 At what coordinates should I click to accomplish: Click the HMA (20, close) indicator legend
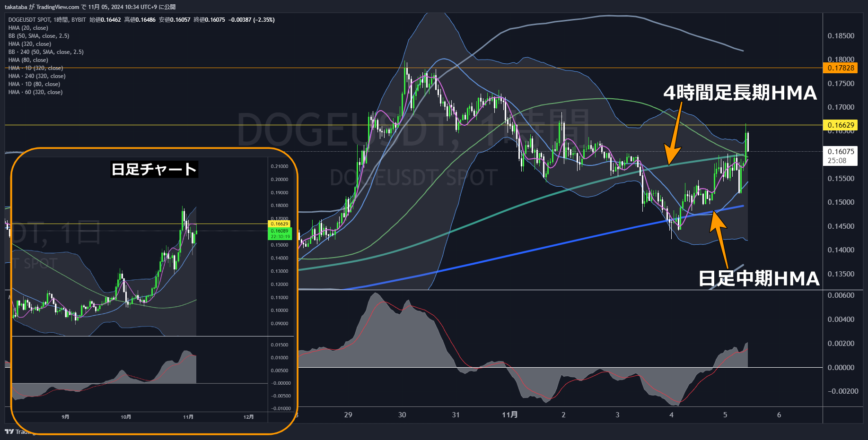pos(28,28)
